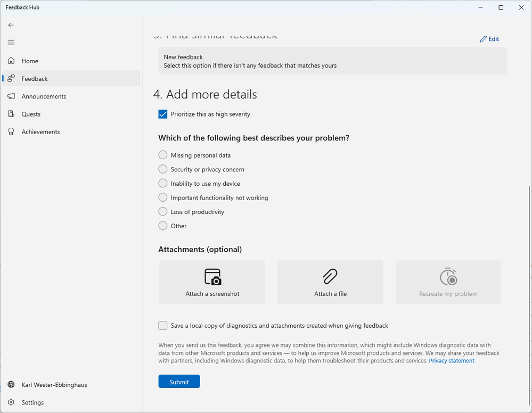Click the New feedback selection card
This screenshot has width=532, height=413.
[332, 61]
